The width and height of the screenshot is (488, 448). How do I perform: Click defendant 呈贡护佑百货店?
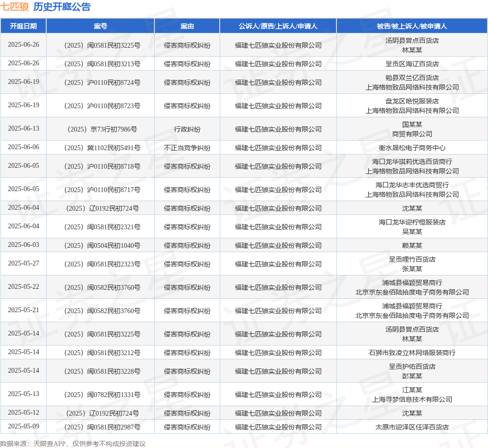click(412, 367)
